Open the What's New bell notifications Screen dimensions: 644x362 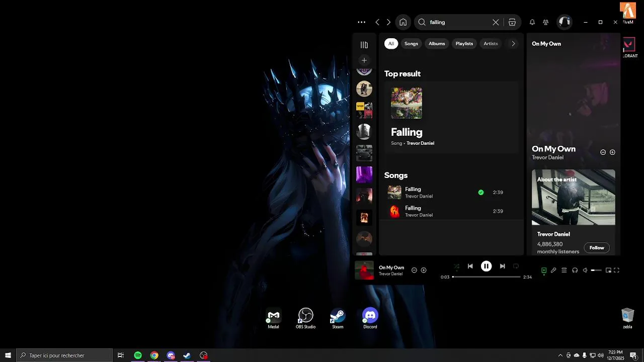coord(532,22)
